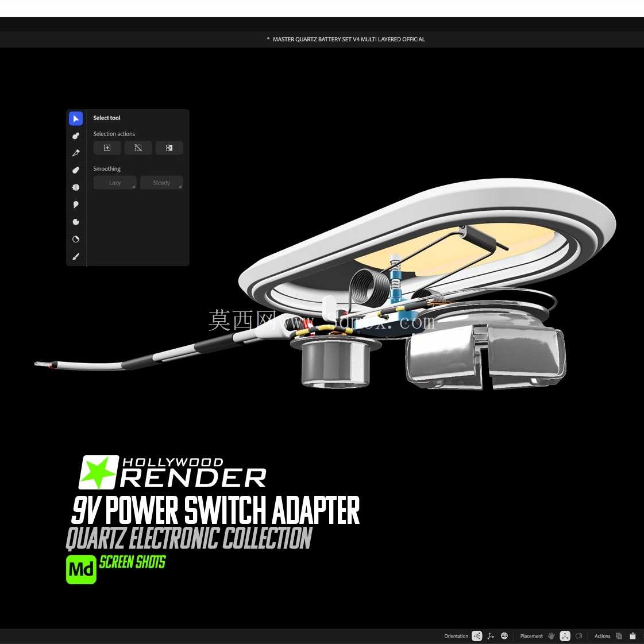This screenshot has width=644, height=644.
Task: Switch Orientation to world globe icon
Action: pos(504,636)
